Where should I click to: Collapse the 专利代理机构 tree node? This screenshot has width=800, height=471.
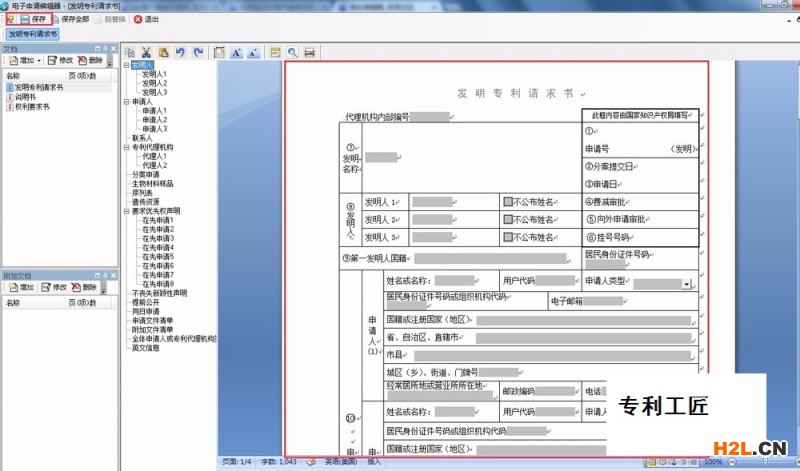click(127, 147)
